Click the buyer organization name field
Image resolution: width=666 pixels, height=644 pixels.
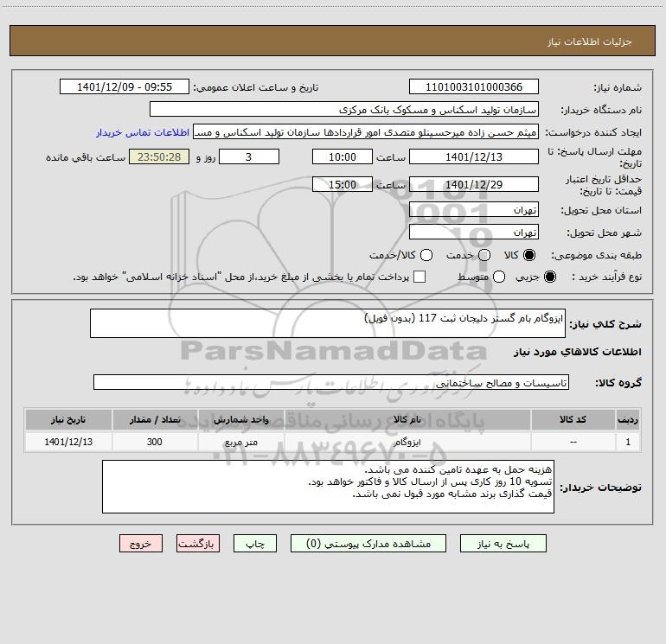(x=344, y=109)
